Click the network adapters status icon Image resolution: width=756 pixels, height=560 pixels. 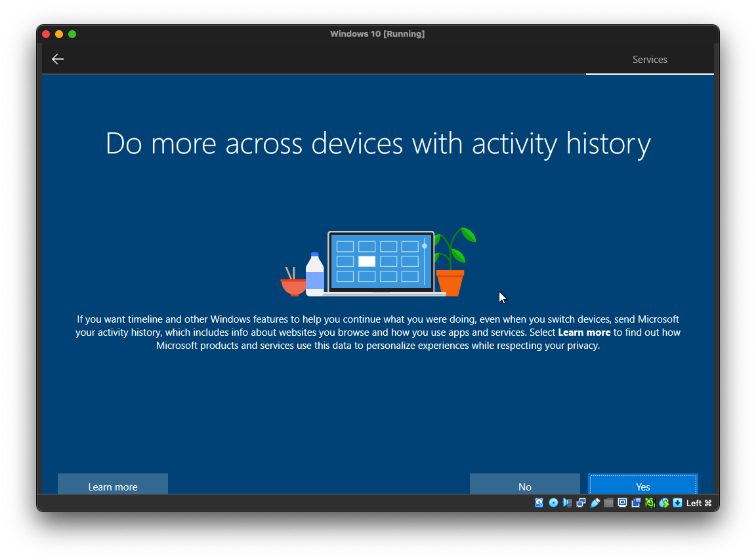coord(581,503)
